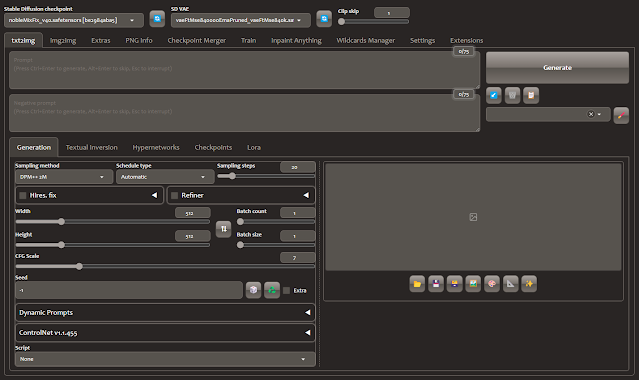Click into the Negative prompt text area
Viewport: 639px width, 380px height.
pyautogui.click(x=244, y=113)
